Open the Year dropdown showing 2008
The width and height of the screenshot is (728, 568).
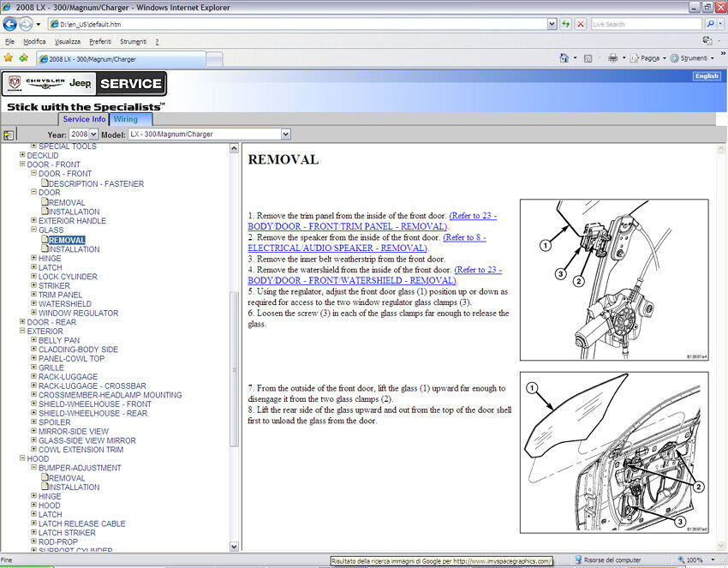(83, 135)
